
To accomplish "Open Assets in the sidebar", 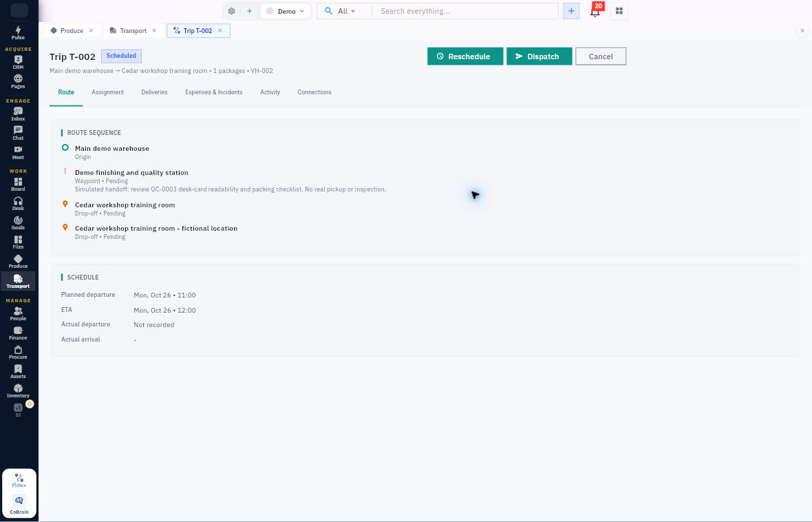I will (18, 372).
